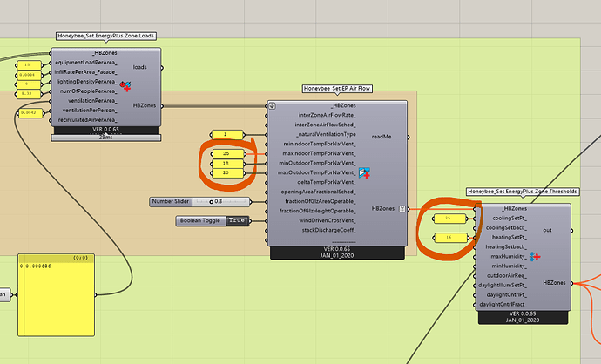The width and height of the screenshot is (601, 364).
Task: Select the panel with value 1 feeding _naturalVentilationType
Action: 227,134
